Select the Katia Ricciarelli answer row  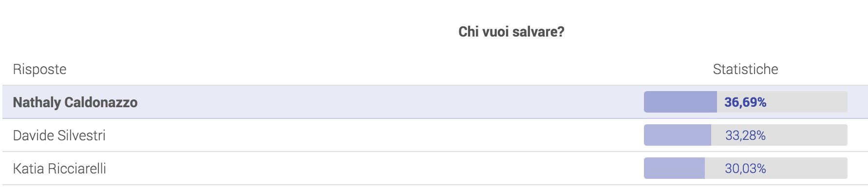point(435,168)
